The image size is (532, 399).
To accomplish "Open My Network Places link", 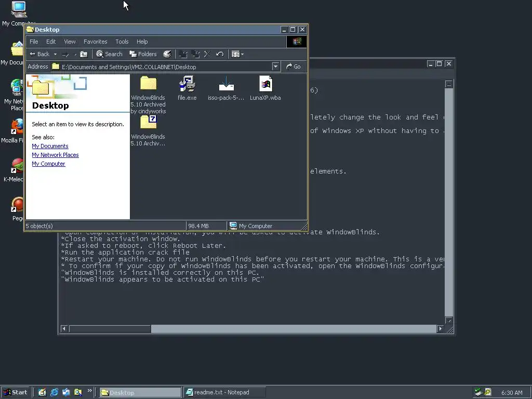I will tap(55, 155).
